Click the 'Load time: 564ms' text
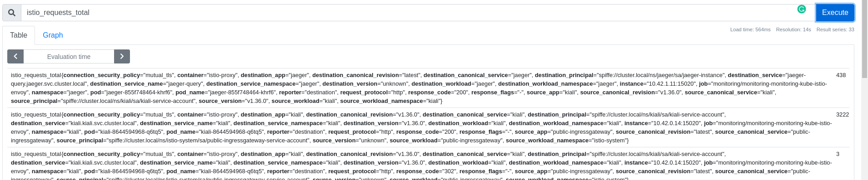Viewport: 868px width, 180px height. click(750, 29)
